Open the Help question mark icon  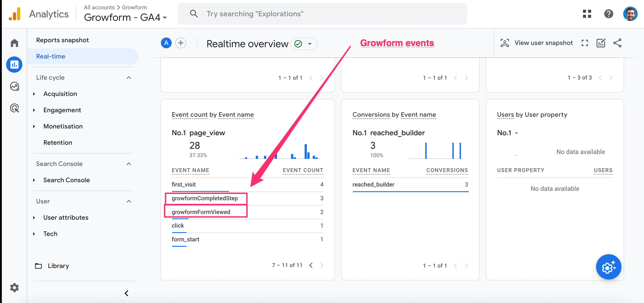pyautogui.click(x=609, y=14)
